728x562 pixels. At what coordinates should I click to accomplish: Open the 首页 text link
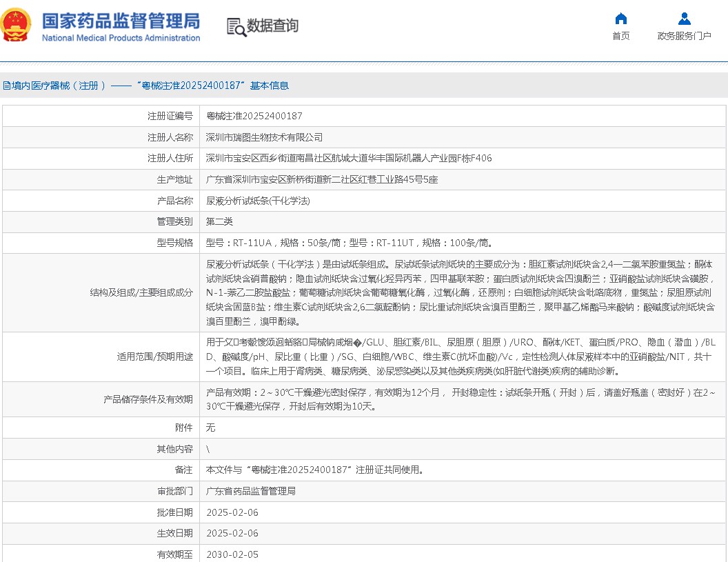[x=620, y=36]
